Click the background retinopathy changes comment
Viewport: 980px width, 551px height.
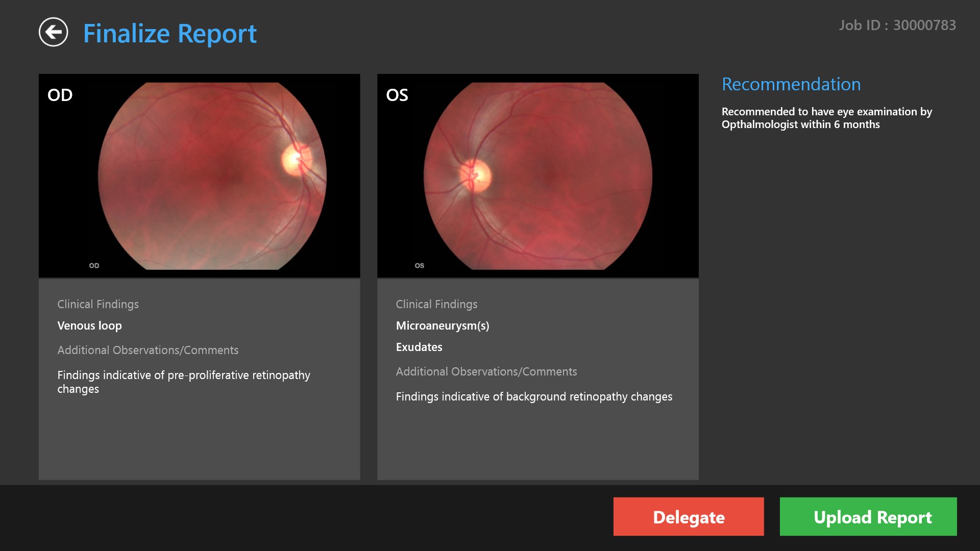click(x=533, y=396)
